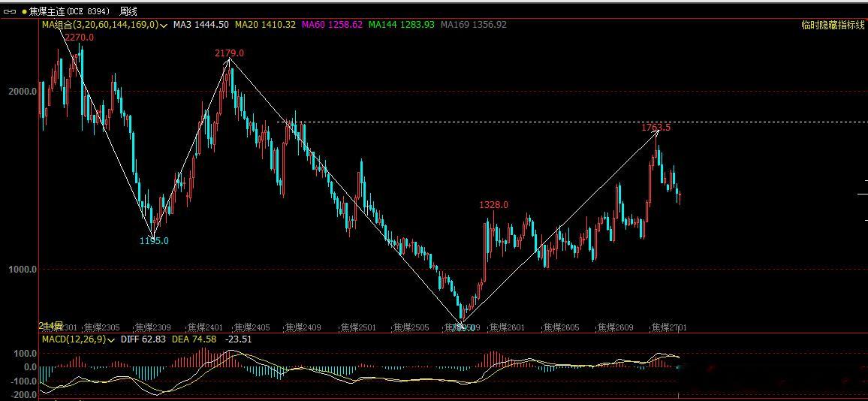This screenshot has height=401, width=868.
Task: Click the 1000.0 price axis label
Action: 23,269
